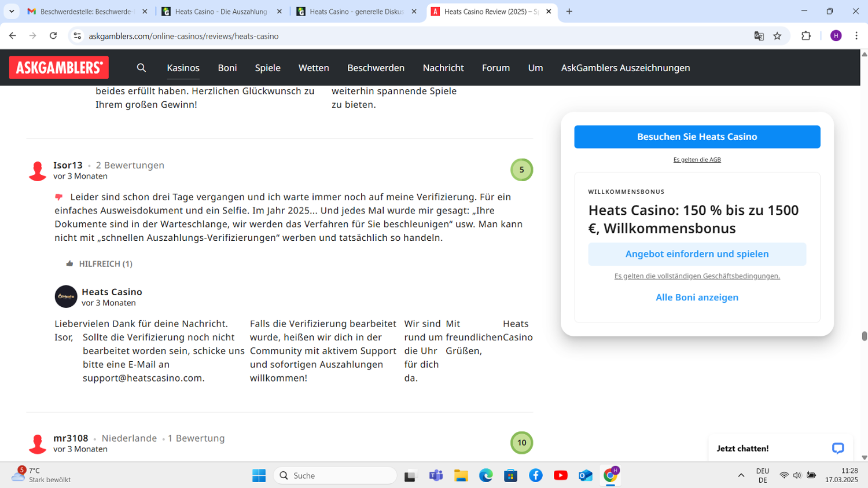Click Angebot einfordern und spielen button
Viewport: 868px width, 488px height.
click(697, 254)
